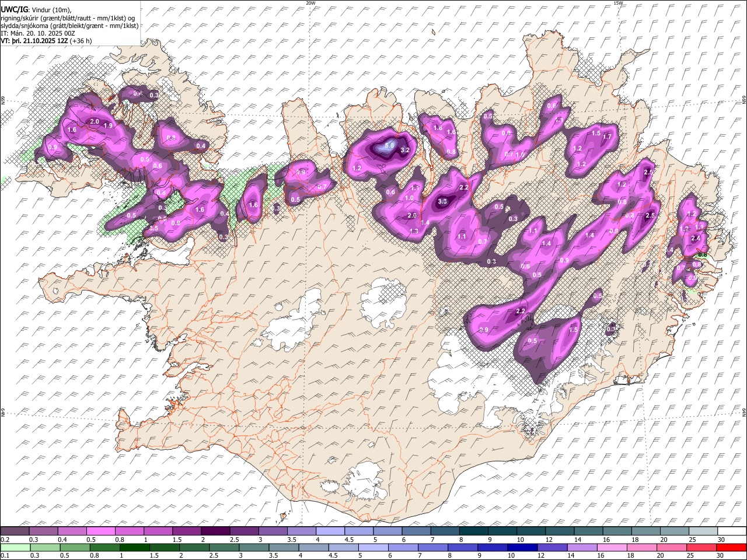Click the 20W longitude label
The width and height of the screenshot is (747, 560).
[x=311, y=3]
